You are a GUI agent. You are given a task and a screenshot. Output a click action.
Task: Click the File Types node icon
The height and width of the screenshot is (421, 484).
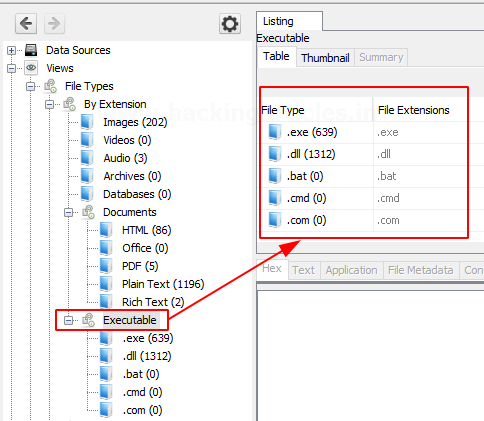(51, 86)
